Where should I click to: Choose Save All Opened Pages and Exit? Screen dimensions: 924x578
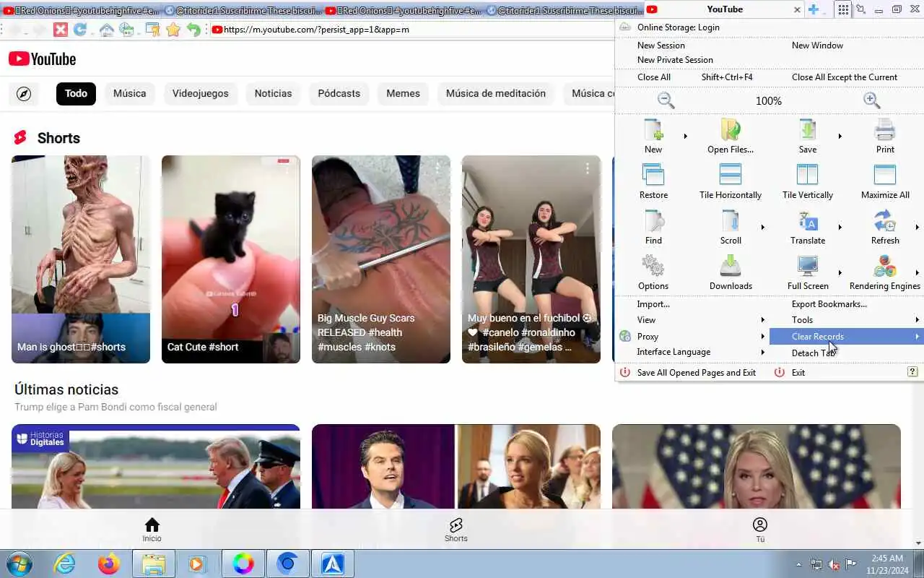pos(696,373)
